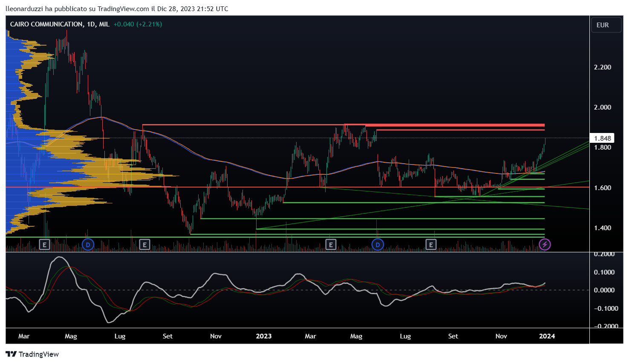Click the 0.1000 indicator axis label
The width and height of the screenshot is (629, 364).
pyautogui.click(x=604, y=272)
